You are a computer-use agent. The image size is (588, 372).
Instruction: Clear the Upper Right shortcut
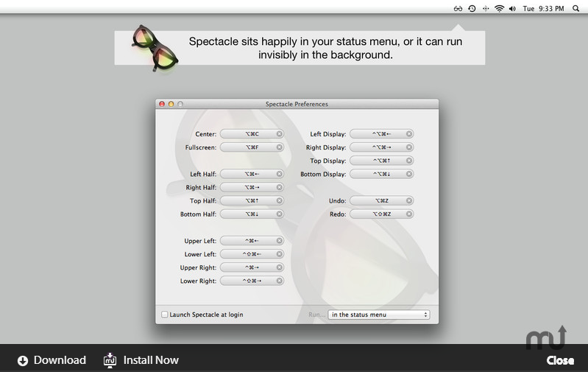[280, 267]
